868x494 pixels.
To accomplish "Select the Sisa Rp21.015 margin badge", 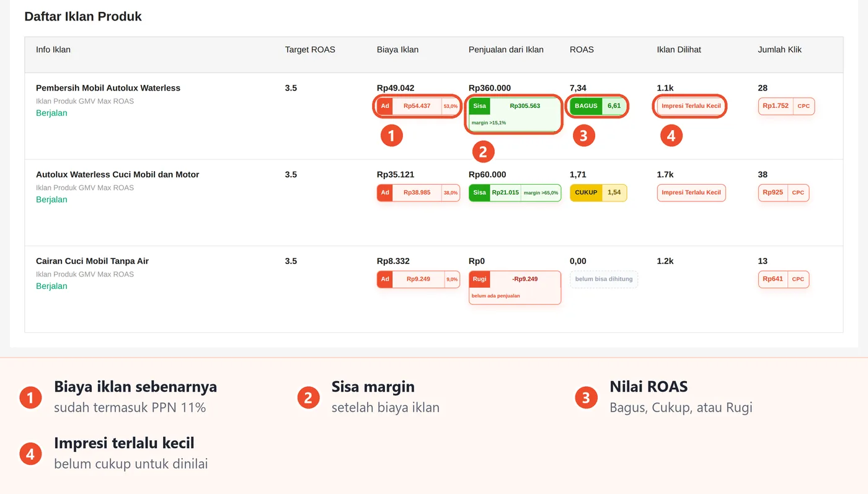I will pos(515,193).
